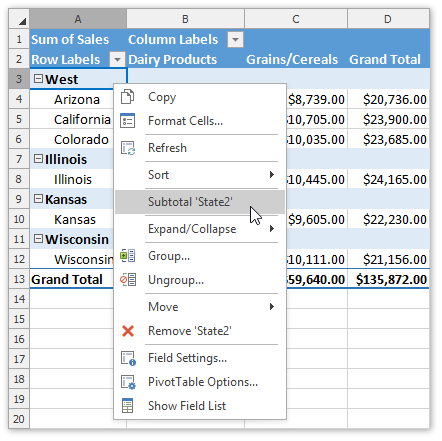The height and width of the screenshot is (441, 442).
Task: Click the Arizona row label cell
Action: pos(72,99)
